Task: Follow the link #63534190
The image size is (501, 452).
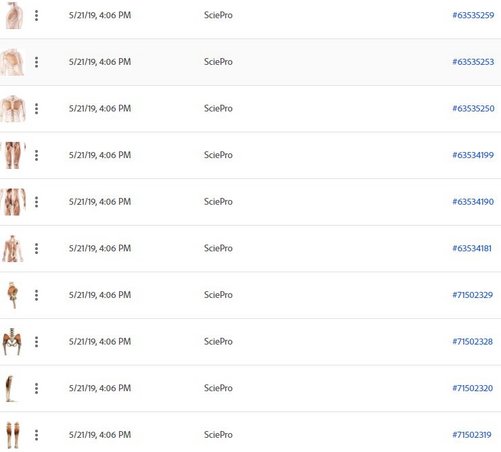Action: click(x=473, y=202)
